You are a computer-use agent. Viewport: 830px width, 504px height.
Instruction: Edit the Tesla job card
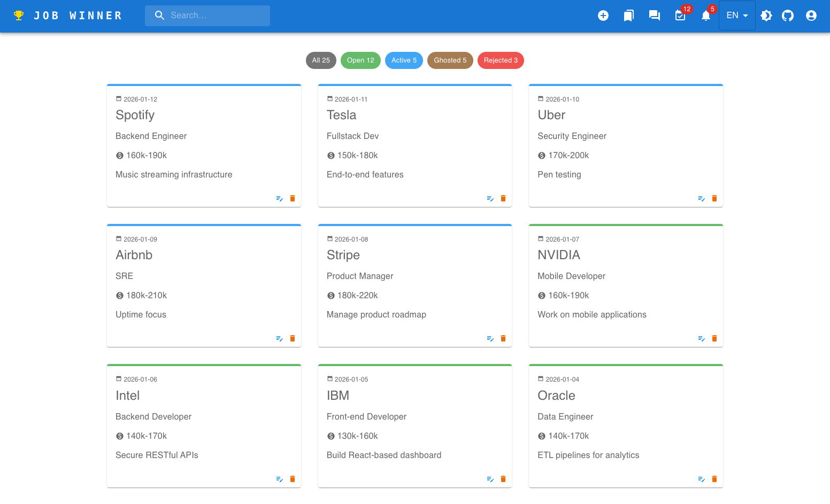pos(490,198)
